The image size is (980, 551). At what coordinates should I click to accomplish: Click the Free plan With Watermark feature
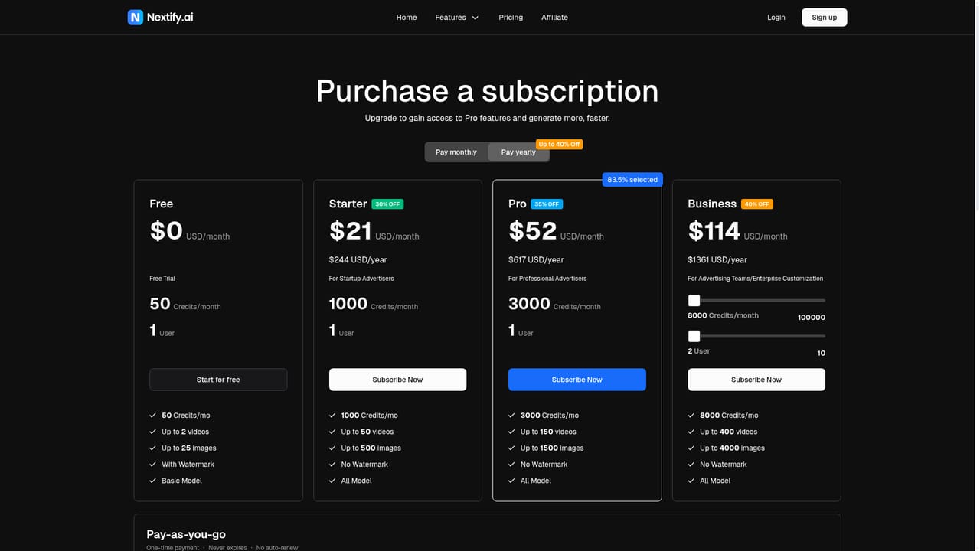click(188, 465)
